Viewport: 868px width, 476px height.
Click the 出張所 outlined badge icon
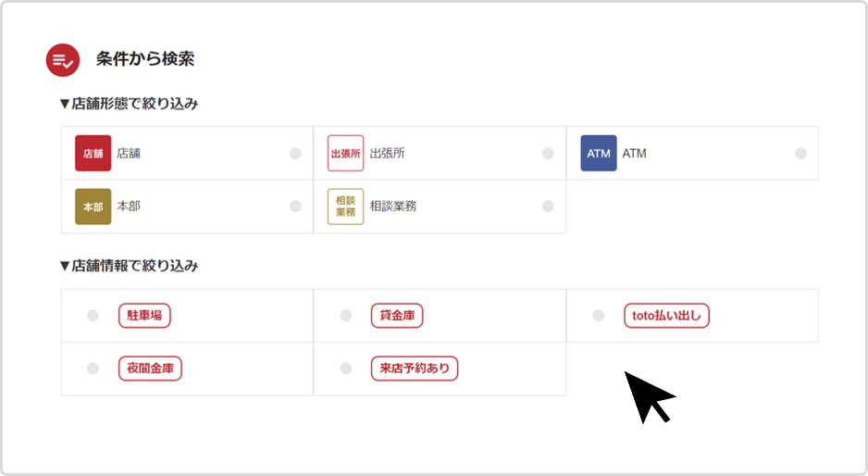(x=345, y=153)
